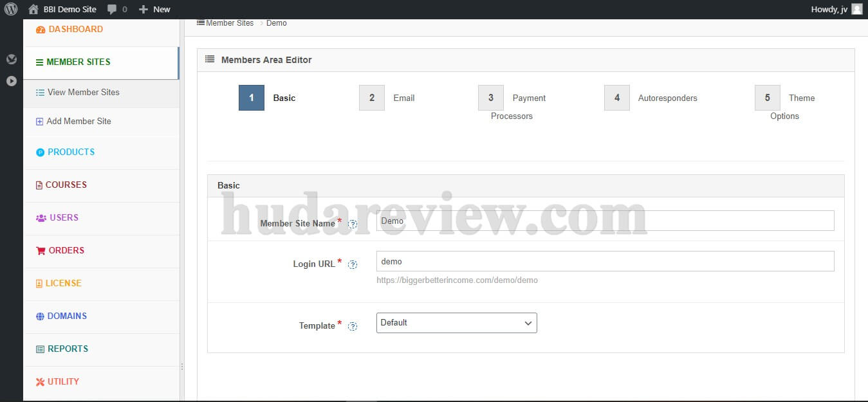The width and height of the screenshot is (868, 402).
Task: Click the Orders shopping cart icon
Action: [39, 250]
